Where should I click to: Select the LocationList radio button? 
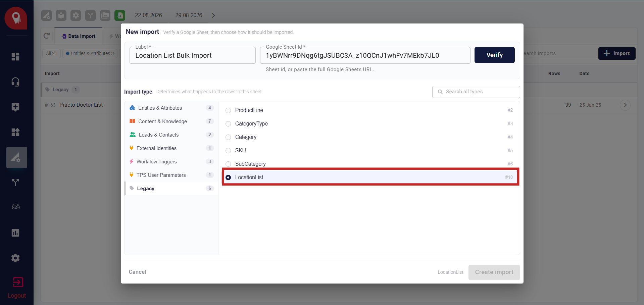[x=228, y=177]
